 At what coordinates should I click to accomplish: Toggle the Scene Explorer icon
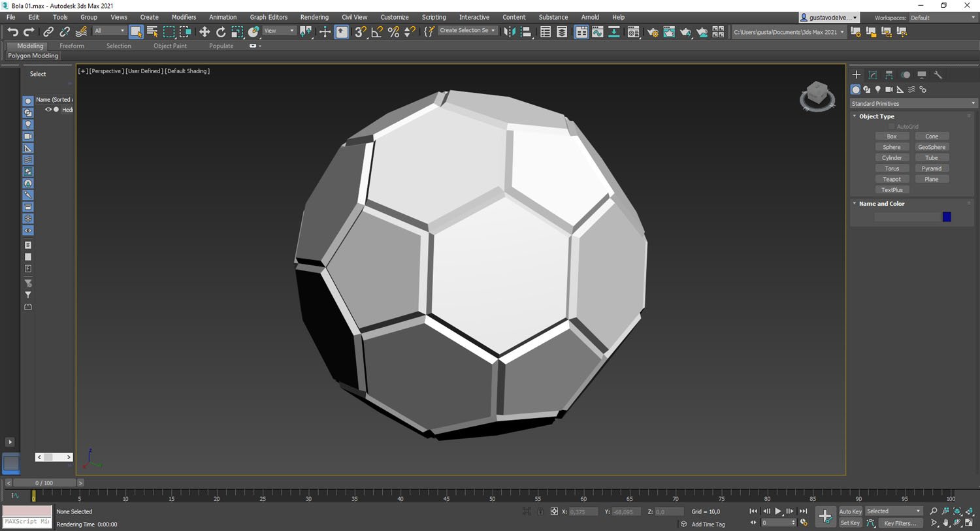pyautogui.click(x=546, y=31)
